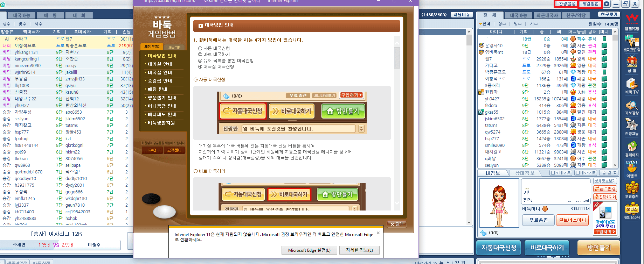Click the orange 방만들기 button in lobby

pos(599,248)
